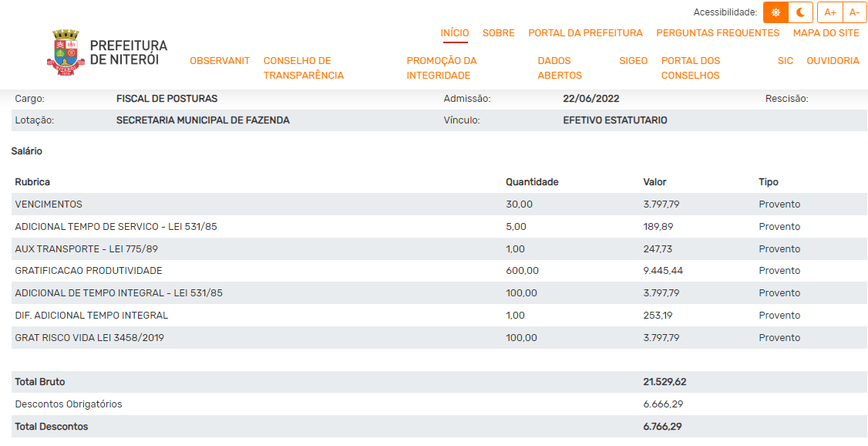The width and height of the screenshot is (868, 446).
Task: Open PORTAL DA PREFEITURA link
Action: pyautogui.click(x=585, y=33)
